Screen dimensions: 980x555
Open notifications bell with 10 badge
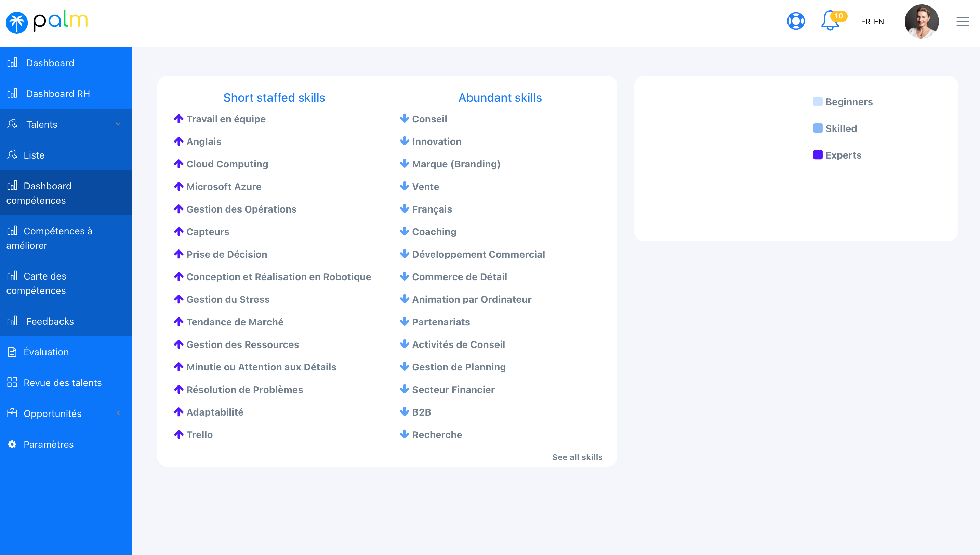(830, 21)
